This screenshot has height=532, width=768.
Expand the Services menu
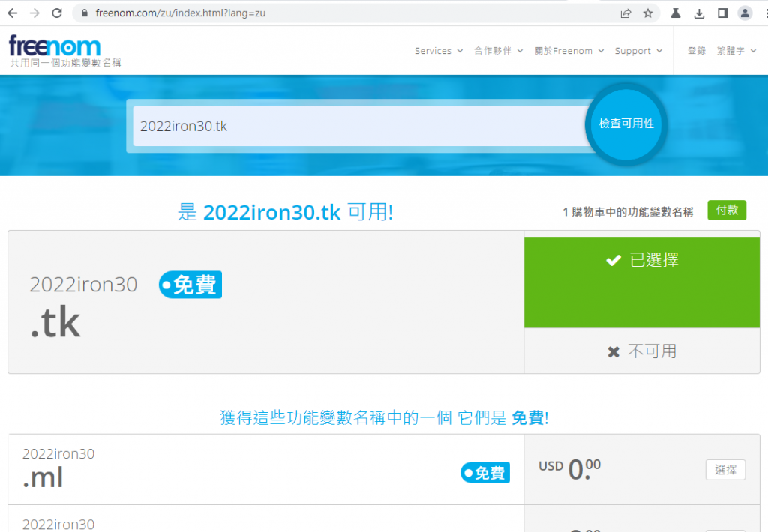tap(438, 51)
